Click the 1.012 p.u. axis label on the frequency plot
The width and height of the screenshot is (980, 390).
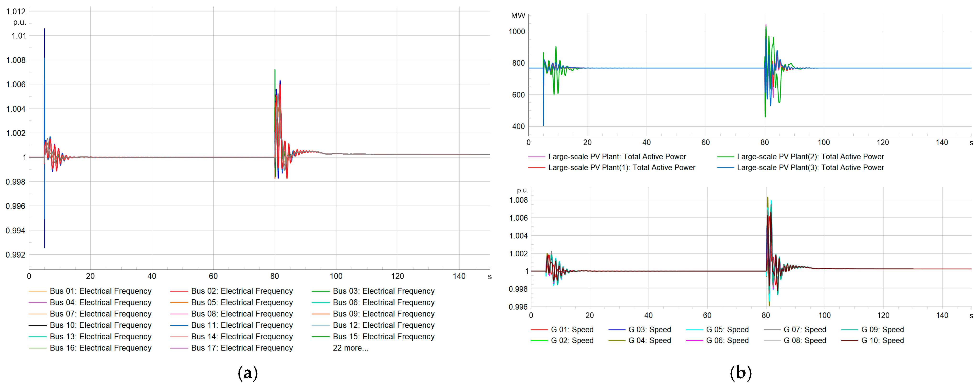[16, 12]
